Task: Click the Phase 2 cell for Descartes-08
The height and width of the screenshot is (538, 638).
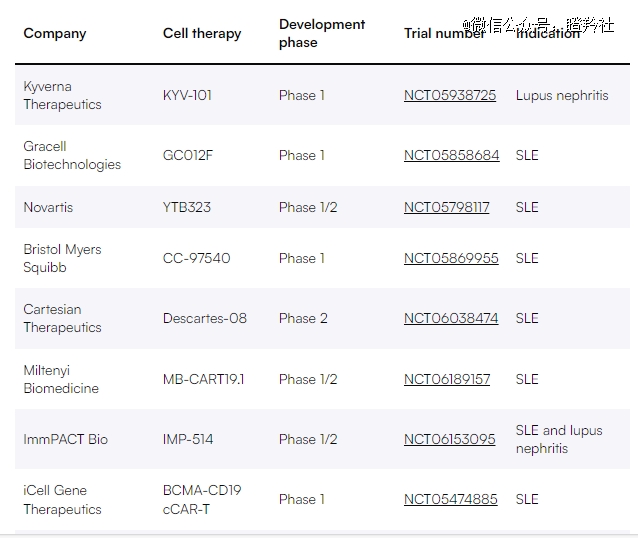Action: [303, 318]
